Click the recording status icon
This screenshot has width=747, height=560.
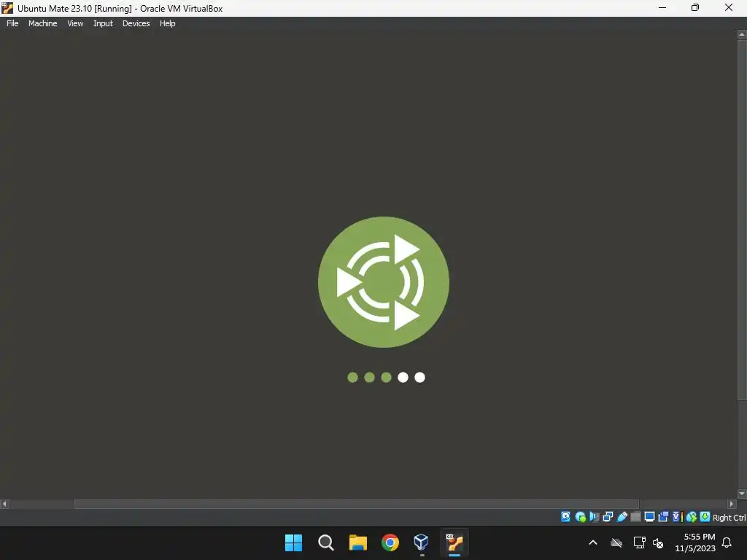(x=663, y=517)
